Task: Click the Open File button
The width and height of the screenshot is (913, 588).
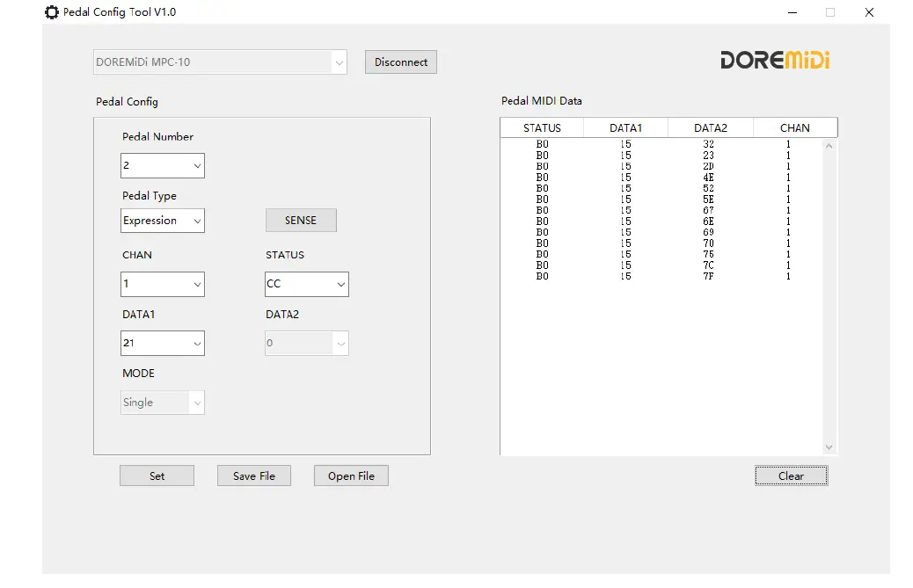Action: tap(351, 475)
